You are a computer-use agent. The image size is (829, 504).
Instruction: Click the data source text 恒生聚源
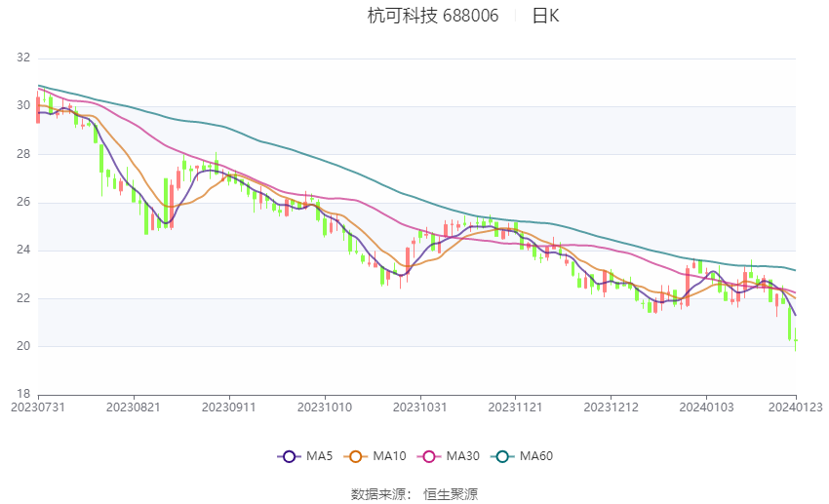[x=451, y=494]
